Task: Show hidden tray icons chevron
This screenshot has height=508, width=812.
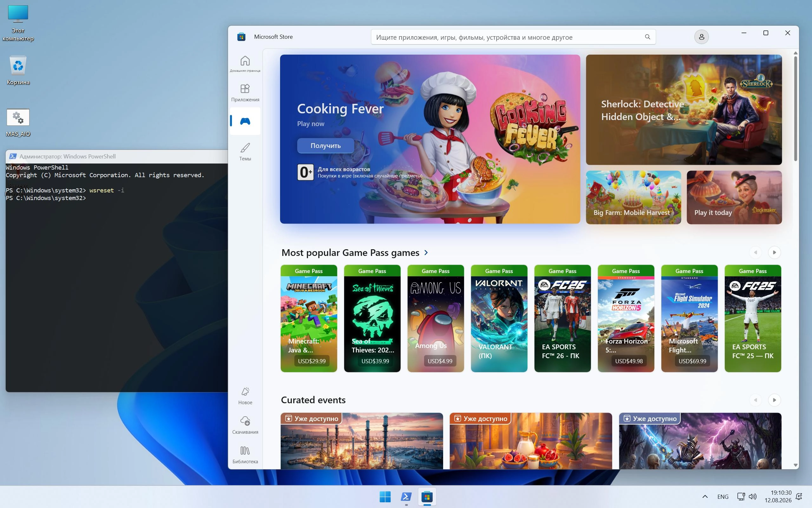Action: point(705,497)
